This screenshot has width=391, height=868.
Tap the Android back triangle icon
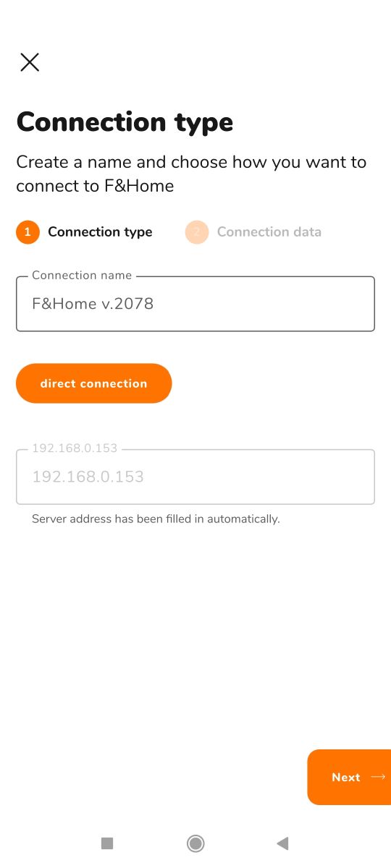point(283,843)
